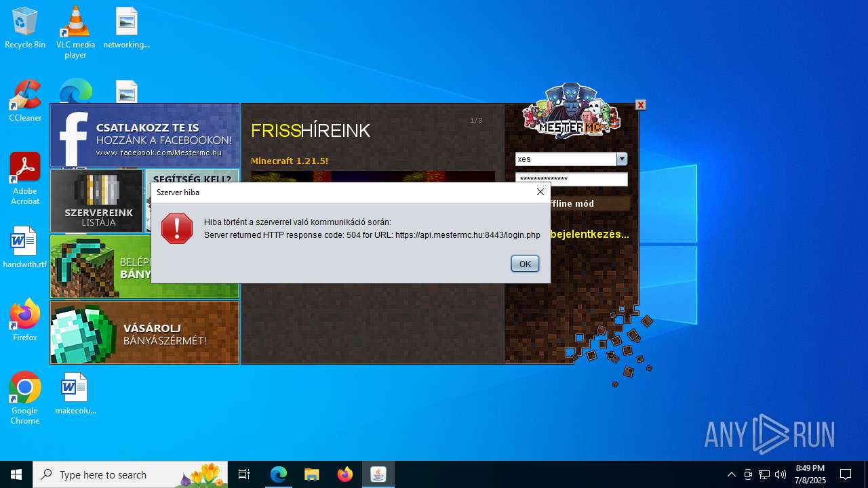
Task: Select the networking file on desktop
Action: click(x=126, y=28)
